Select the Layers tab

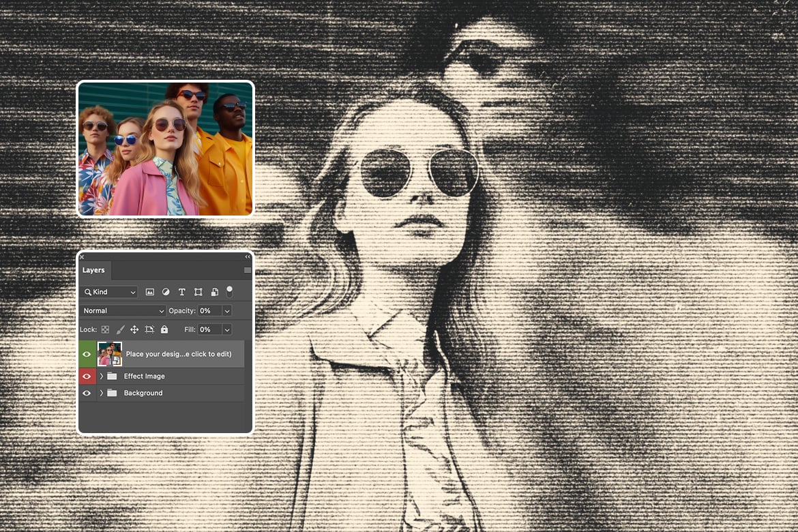point(93,270)
